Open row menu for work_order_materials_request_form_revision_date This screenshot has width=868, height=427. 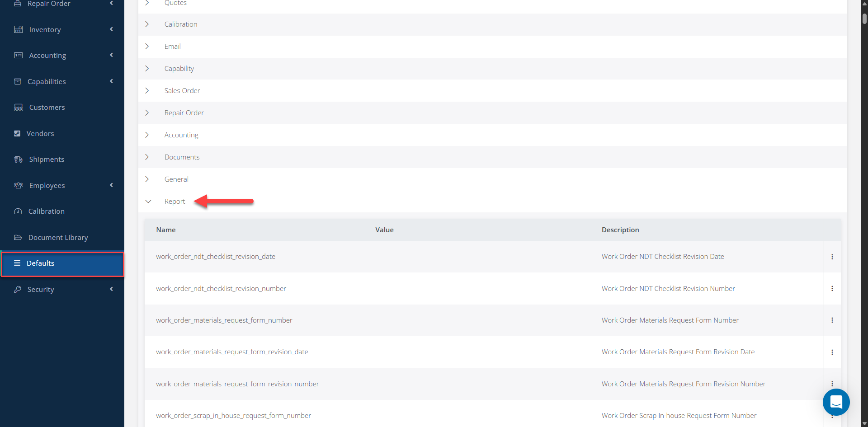(832, 352)
